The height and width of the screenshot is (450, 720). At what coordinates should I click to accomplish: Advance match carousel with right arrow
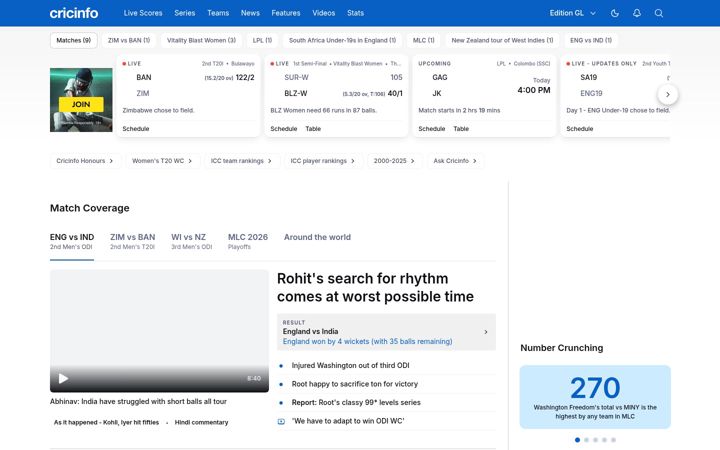(668, 95)
